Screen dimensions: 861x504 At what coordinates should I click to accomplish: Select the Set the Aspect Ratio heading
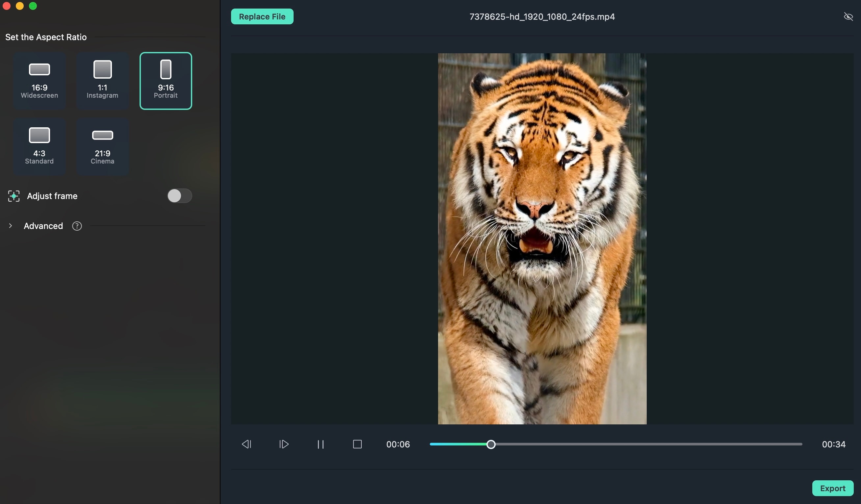tap(46, 37)
